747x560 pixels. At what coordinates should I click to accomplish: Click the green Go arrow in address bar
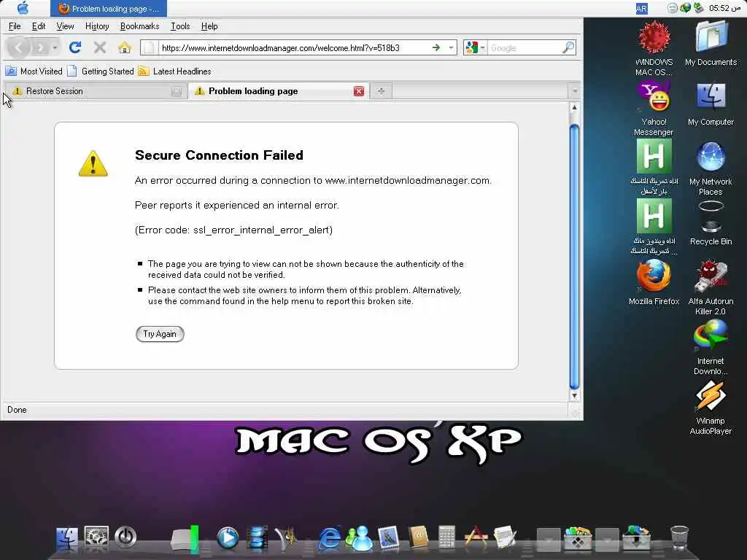[x=436, y=47]
